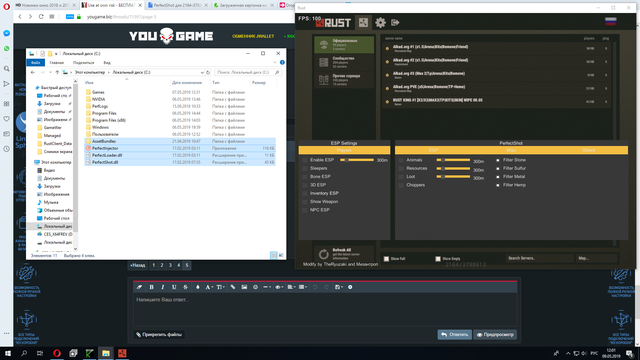Viewport: 640px width, 360px height.
Task: Toggle NPC ESP checkbox
Action: [x=305, y=210]
